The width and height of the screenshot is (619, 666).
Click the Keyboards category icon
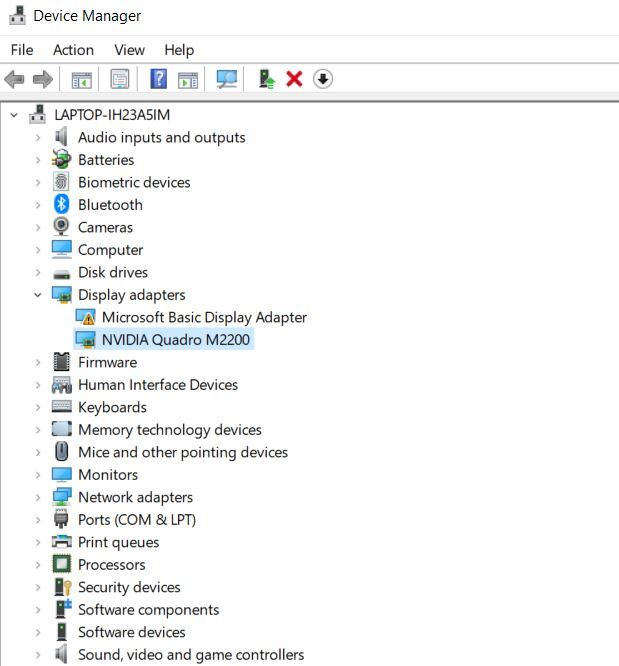click(x=62, y=406)
